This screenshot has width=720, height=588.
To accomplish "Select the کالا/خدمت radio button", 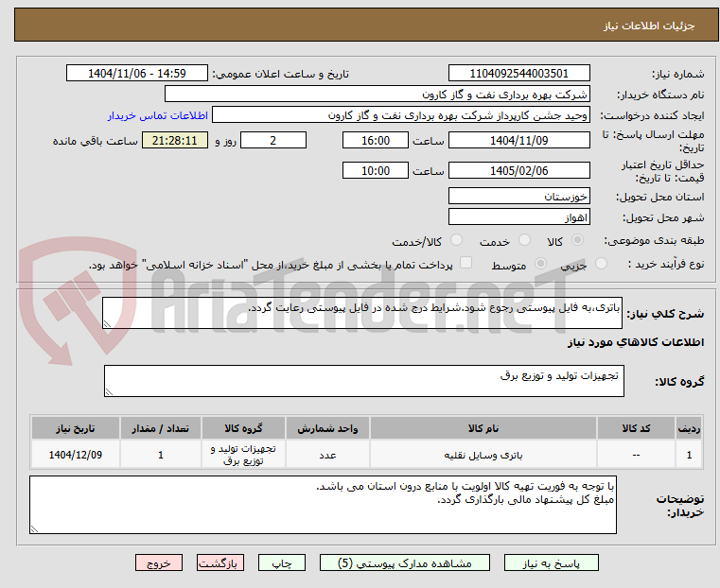I will coord(456,240).
